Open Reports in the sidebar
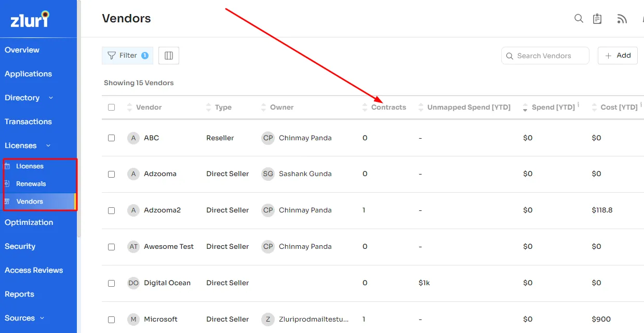This screenshot has width=644, height=333. [x=19, y=295]
